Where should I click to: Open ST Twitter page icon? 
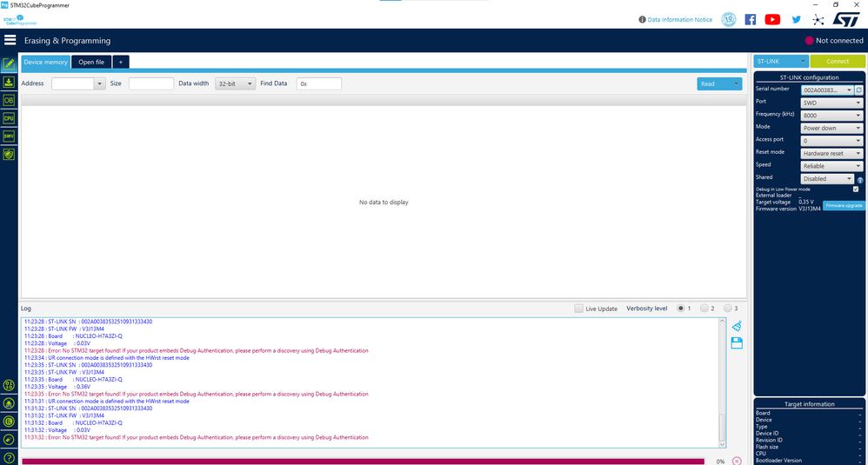tap(796, 19)
